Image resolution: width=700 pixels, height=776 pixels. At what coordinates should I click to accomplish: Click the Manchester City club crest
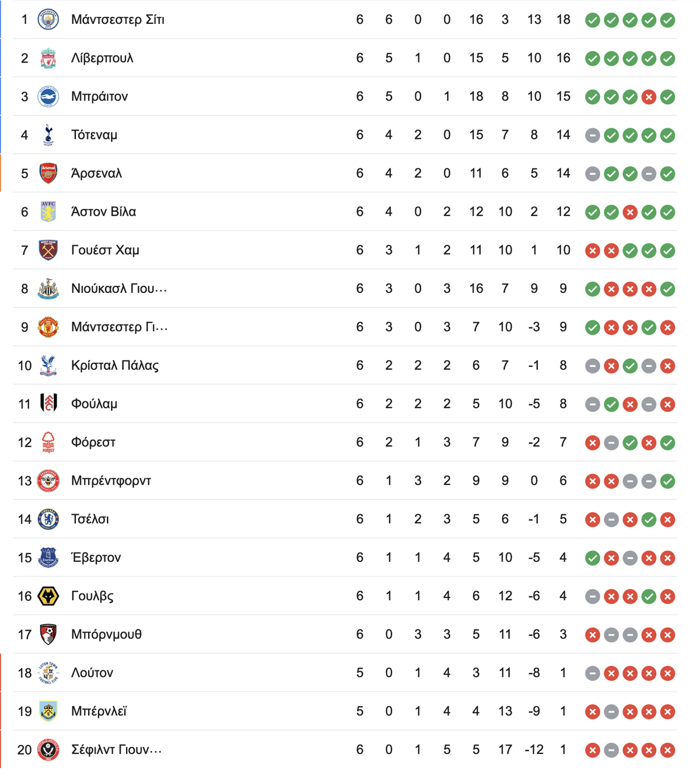coord(48,19)
